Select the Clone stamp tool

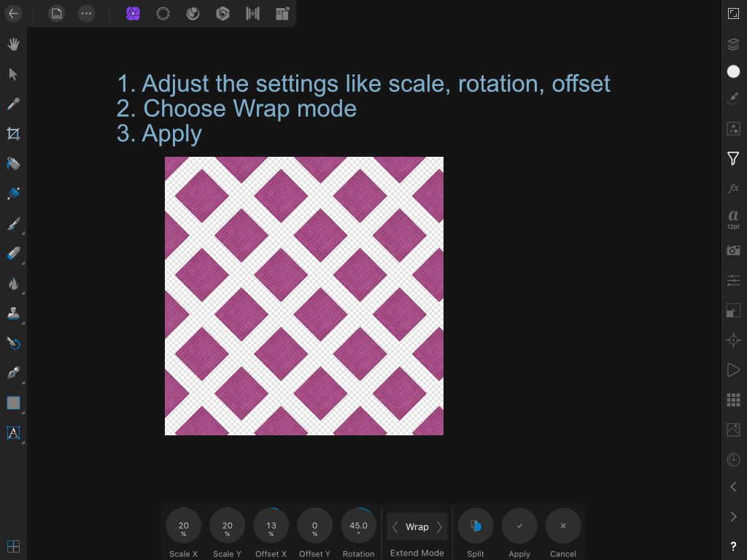click(x=13, y=314)
